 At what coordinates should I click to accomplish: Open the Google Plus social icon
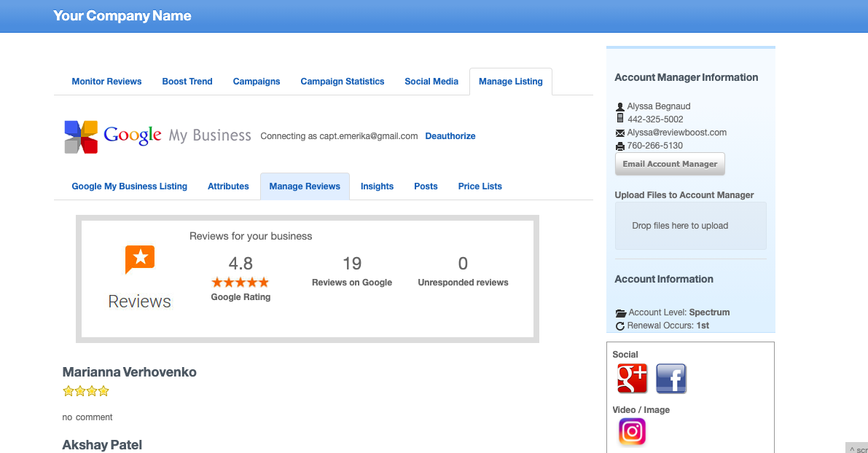[632, 378]
